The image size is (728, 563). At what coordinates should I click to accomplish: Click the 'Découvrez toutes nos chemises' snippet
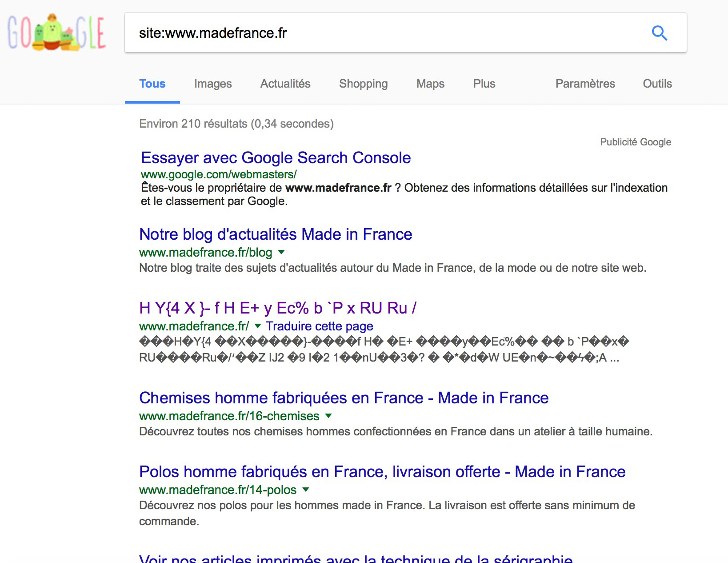tap(396, 431)
